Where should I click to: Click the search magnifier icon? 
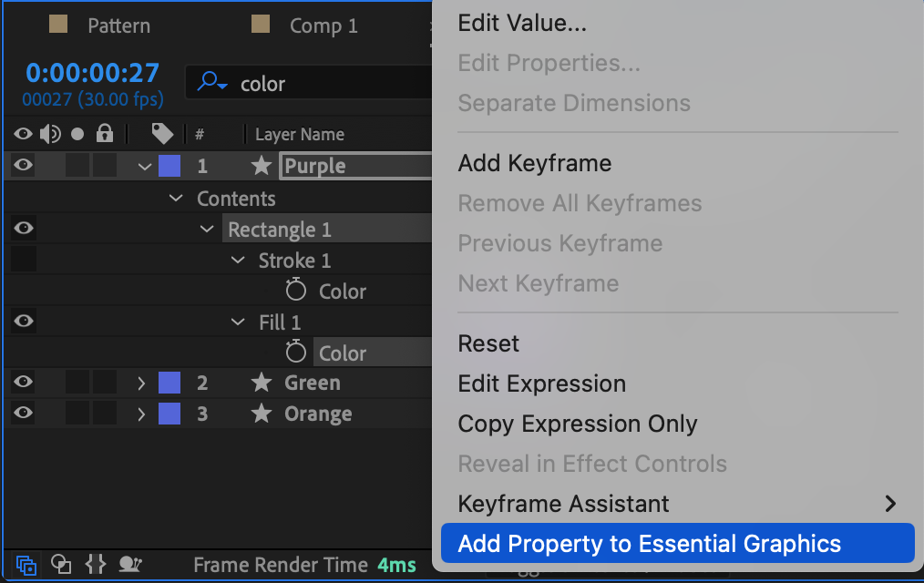click(x=210, y=84)
